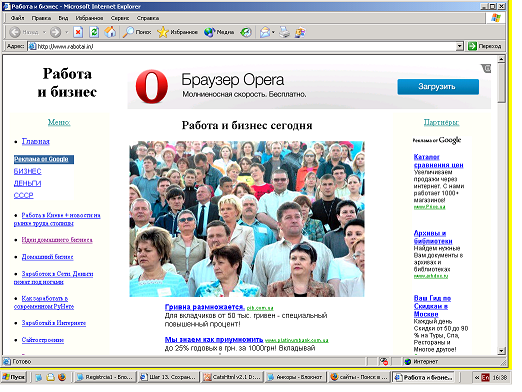Click the Переход go button
Viewport: 522px width, 392px height.
pos(484,46)
